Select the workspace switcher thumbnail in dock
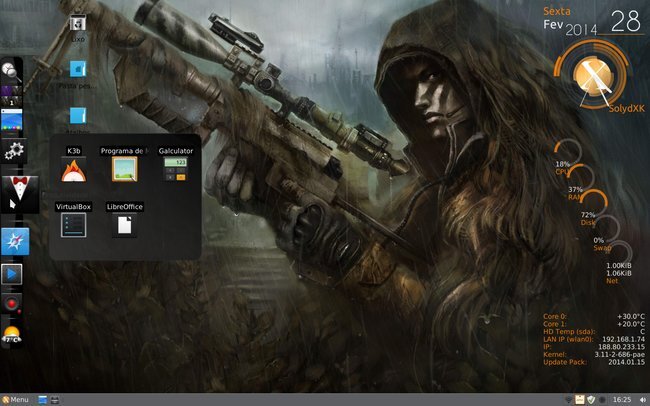 pos(11,96)
